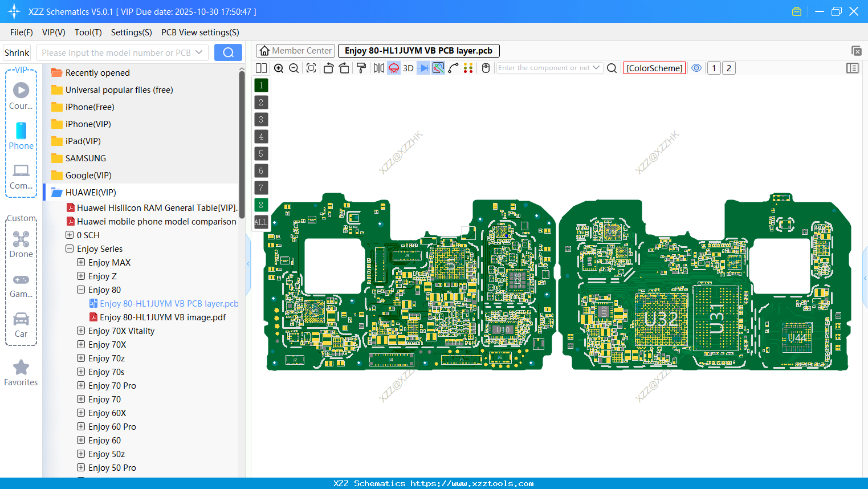This screenshot has width=868, height=489.
Task: Click the blue search button
Action: (228, 52)
